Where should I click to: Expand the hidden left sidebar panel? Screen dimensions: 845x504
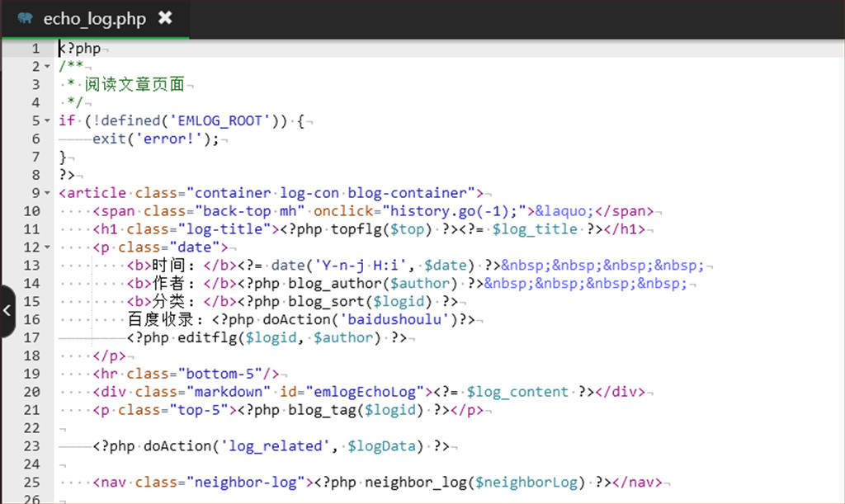point(7,311)
